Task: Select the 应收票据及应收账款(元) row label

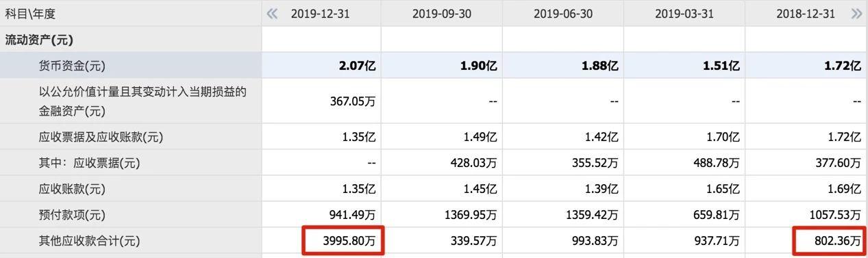Action: point(101,138)
